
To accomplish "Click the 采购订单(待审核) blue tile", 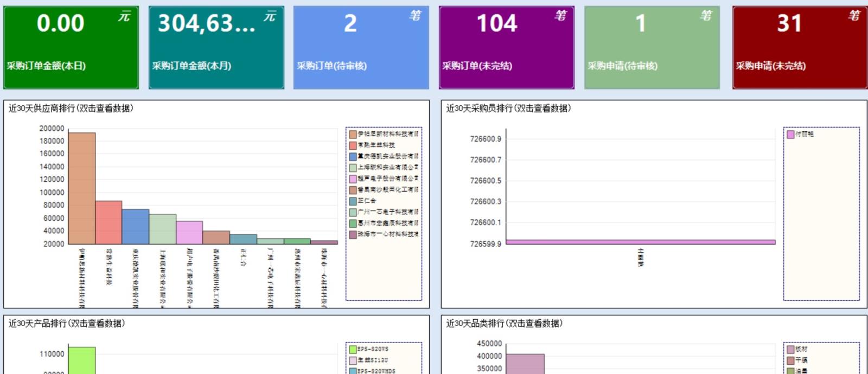I will tap(361, 47).
